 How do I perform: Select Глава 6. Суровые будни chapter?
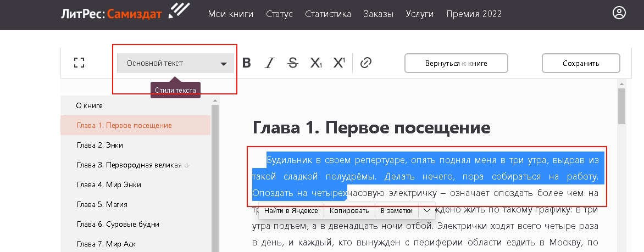pyautogui.click(x=136, y=224)
